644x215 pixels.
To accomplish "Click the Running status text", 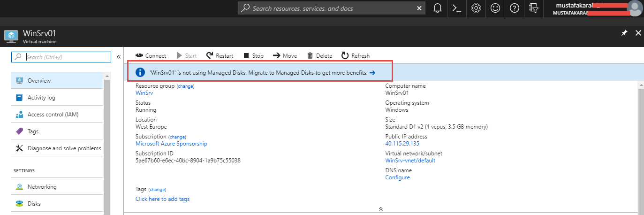I will tap(146, 110).
